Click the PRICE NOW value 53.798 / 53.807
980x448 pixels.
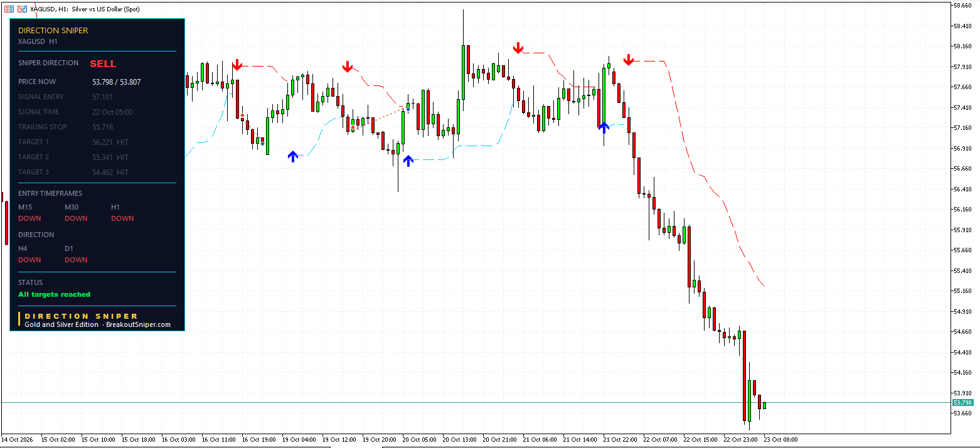(117, 82)
